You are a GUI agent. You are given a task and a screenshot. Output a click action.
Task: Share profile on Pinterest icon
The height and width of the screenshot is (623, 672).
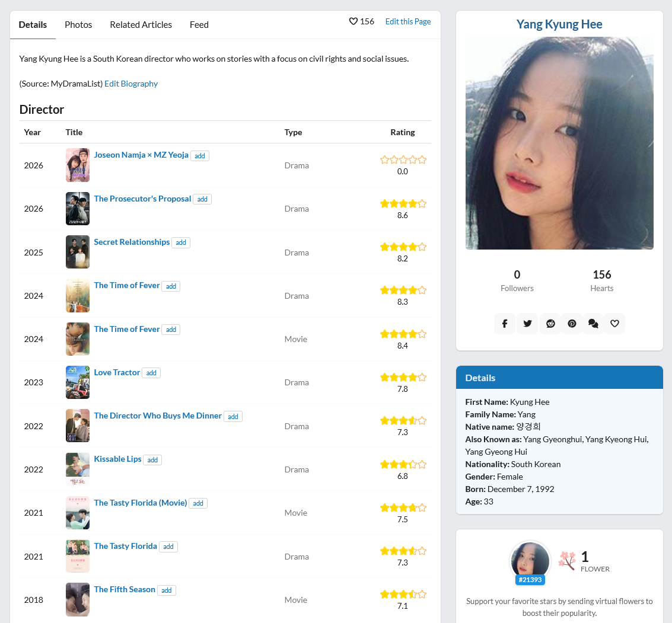pos(572,324)
